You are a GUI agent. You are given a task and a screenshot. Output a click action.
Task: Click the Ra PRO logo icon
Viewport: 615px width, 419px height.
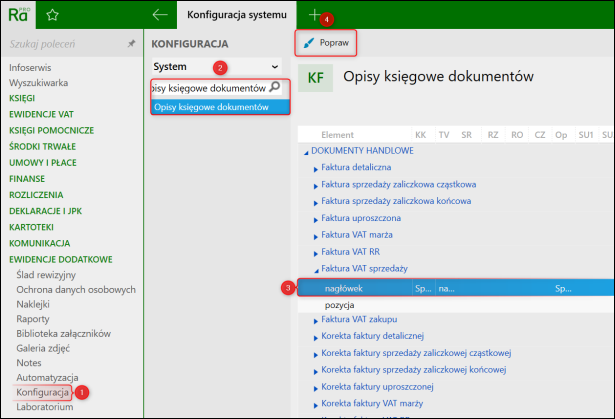coord(18,15)
